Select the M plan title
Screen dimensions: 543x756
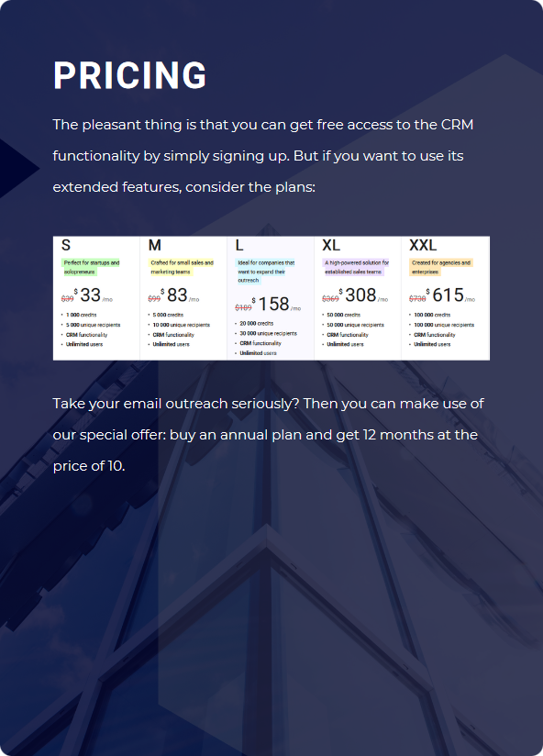[x=155, y=245]
